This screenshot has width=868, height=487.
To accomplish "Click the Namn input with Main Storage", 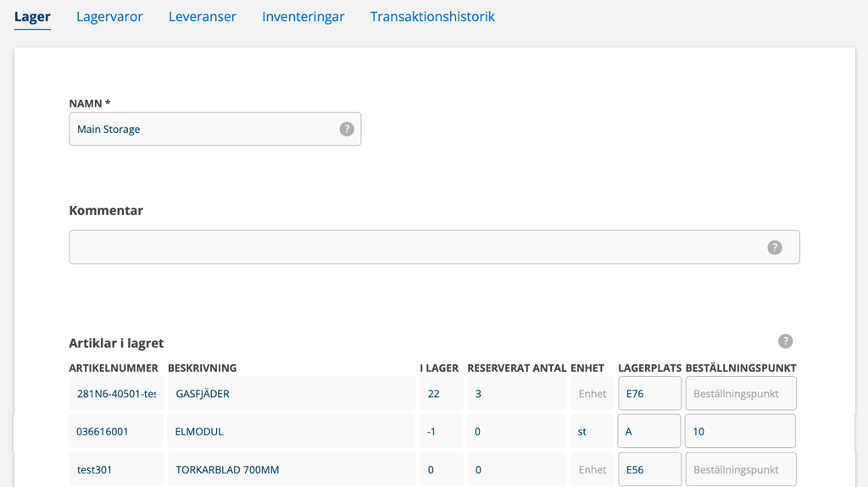I will [203, 130].
